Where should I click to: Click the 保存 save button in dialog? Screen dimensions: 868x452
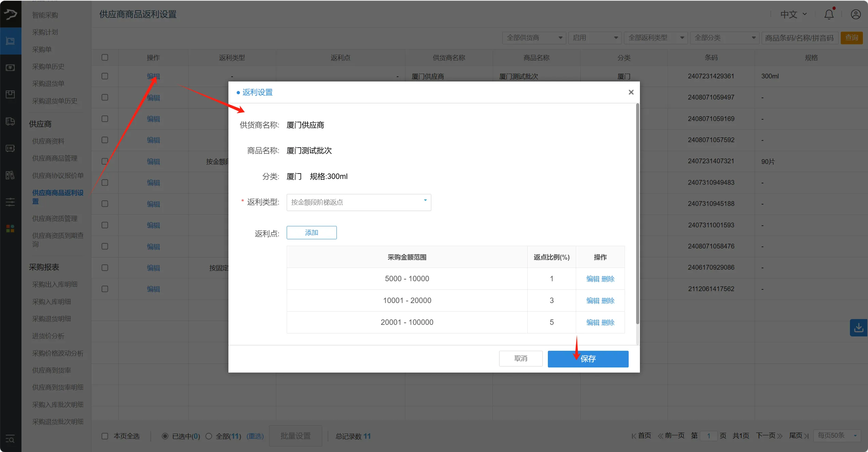click(588, 359)
